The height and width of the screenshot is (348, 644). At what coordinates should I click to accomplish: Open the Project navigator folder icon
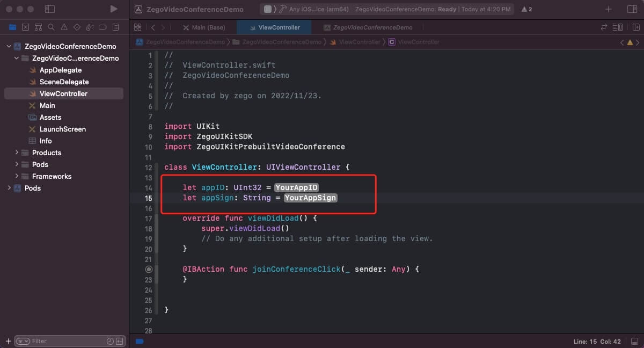12,27
